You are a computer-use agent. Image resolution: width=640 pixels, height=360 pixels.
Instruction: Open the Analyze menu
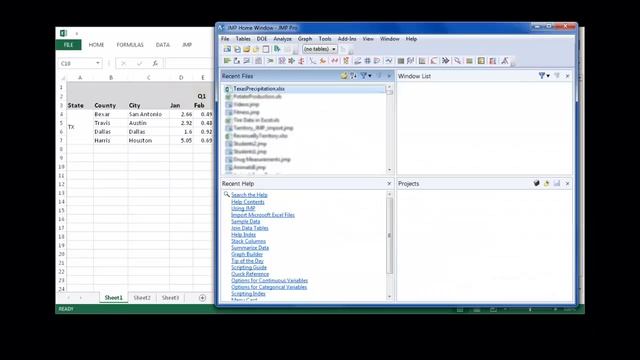click(x=282, y=39)
